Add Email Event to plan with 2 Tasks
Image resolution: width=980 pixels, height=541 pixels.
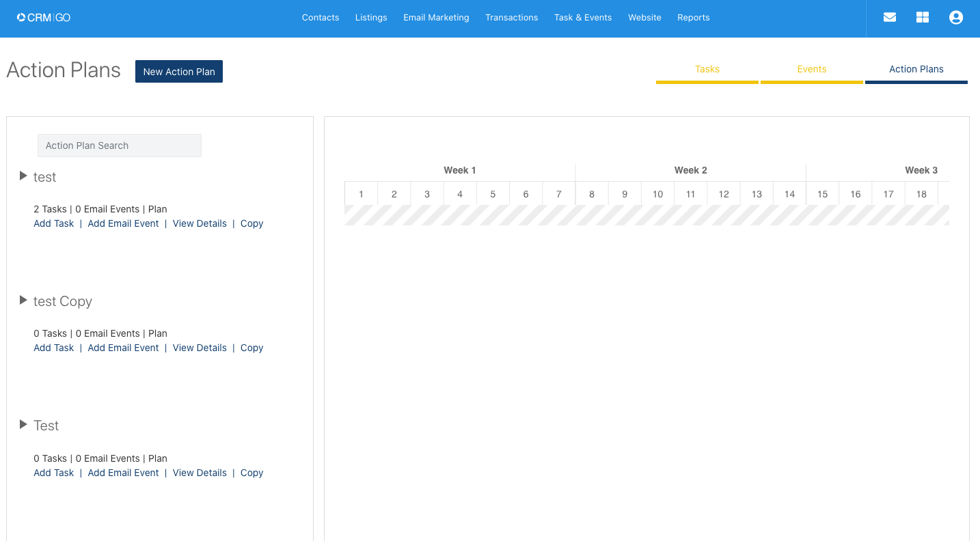(x=123, y=223)
